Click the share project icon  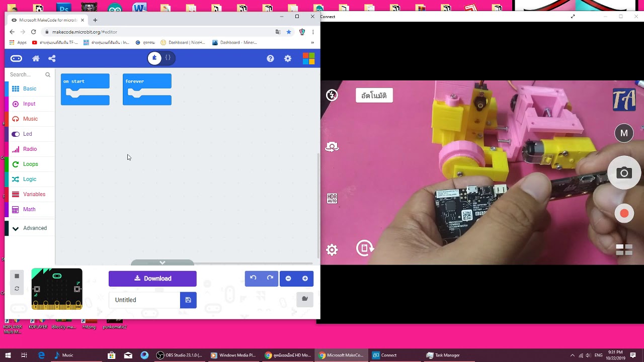pos(52,58)
